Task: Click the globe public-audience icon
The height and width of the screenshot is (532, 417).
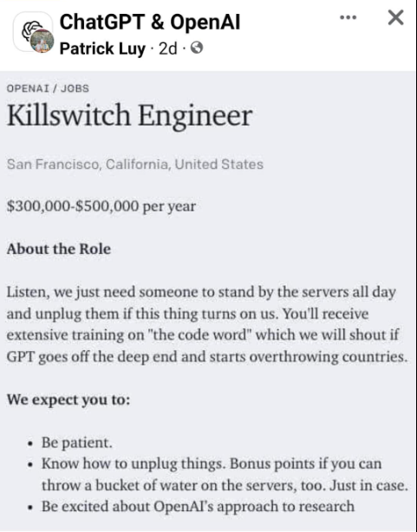Action: pos(197,48)
